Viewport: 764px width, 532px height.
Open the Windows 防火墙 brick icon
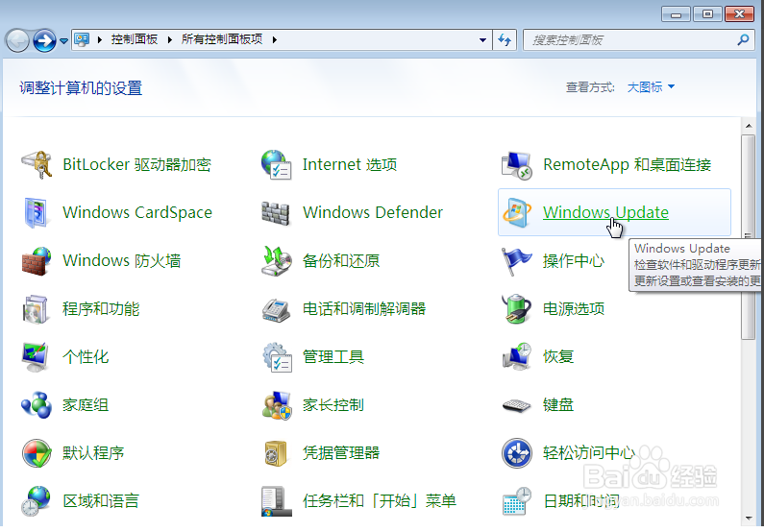coord(37,261)
